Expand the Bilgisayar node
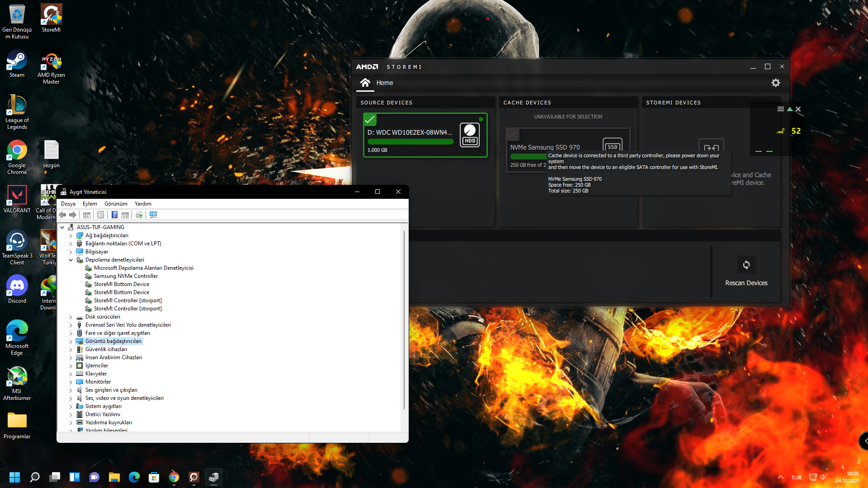The height and width of the screenshot is (488, 868). pyautogui.click(x=71, y=252)
